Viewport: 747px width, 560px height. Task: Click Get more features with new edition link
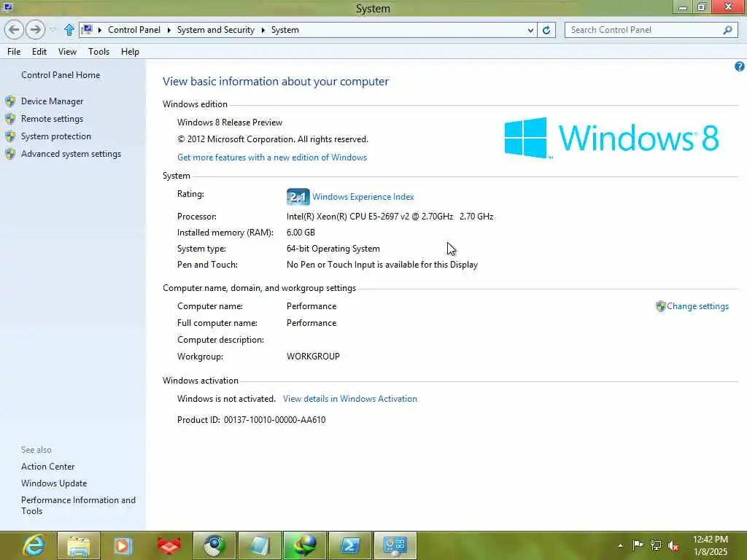click(272, 157)
